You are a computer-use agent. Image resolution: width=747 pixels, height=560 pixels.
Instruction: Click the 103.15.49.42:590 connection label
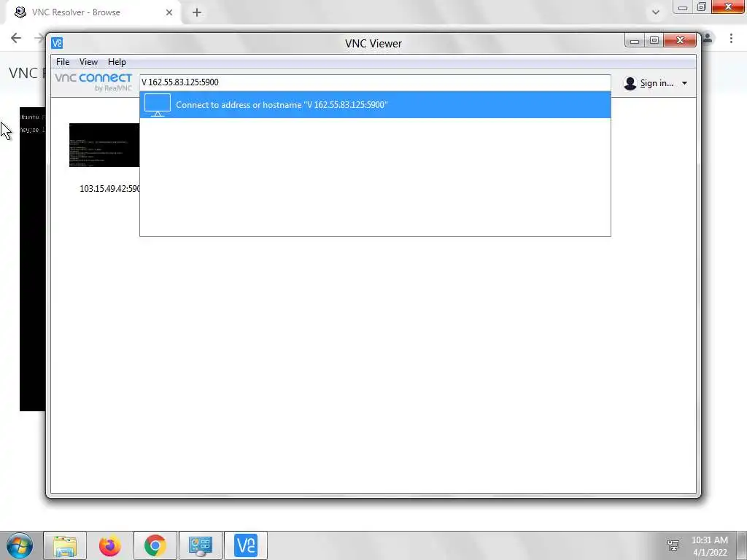pos(109,189)
